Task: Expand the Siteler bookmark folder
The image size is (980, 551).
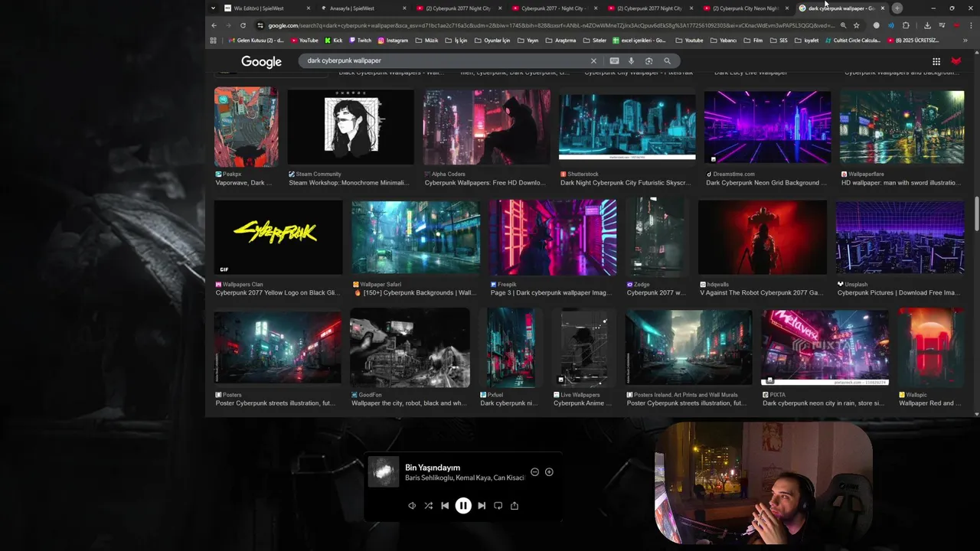Action: (x=594, y=41)
